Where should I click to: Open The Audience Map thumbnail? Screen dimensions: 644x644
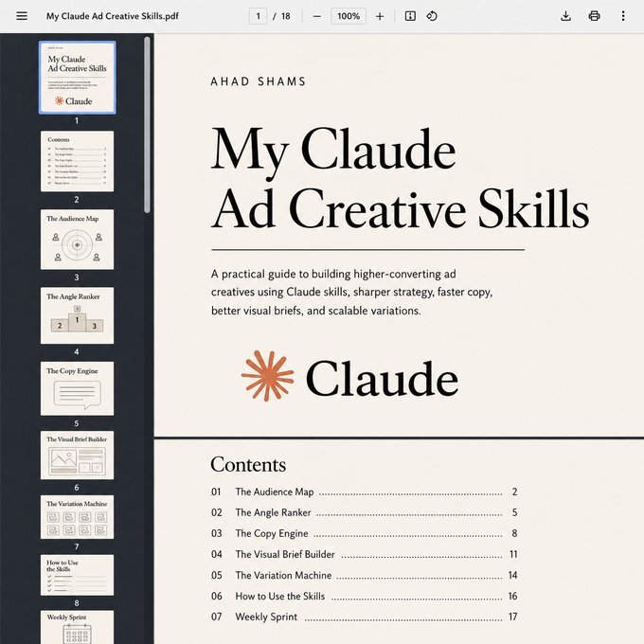coord(78,240)
